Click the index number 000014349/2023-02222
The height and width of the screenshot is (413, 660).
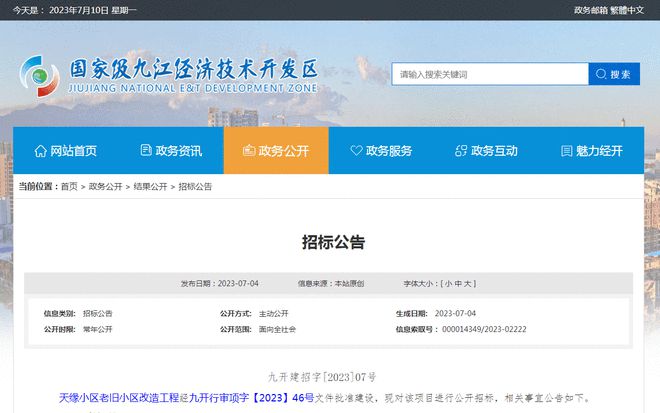pos(484,329)
